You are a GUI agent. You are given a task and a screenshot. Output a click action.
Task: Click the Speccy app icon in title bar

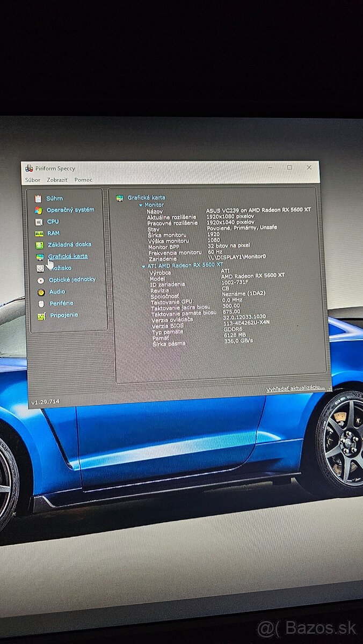click(30, 169)
